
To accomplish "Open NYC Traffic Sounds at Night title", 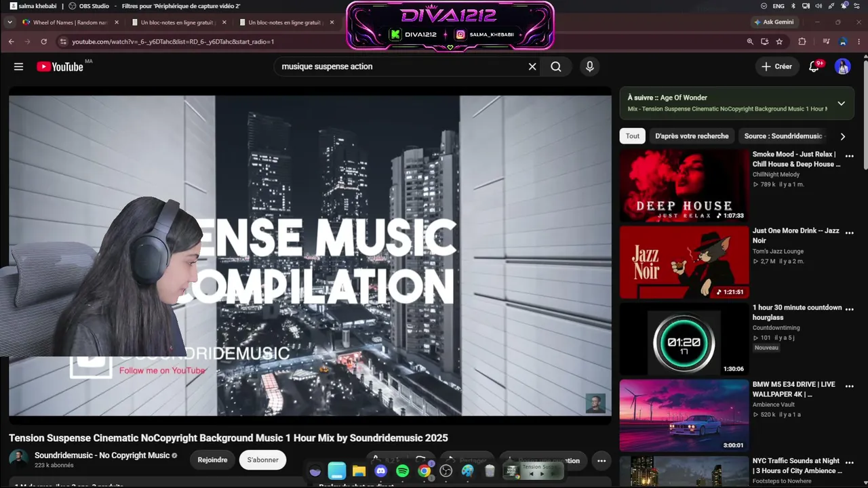I will click(x=797, y=466).
